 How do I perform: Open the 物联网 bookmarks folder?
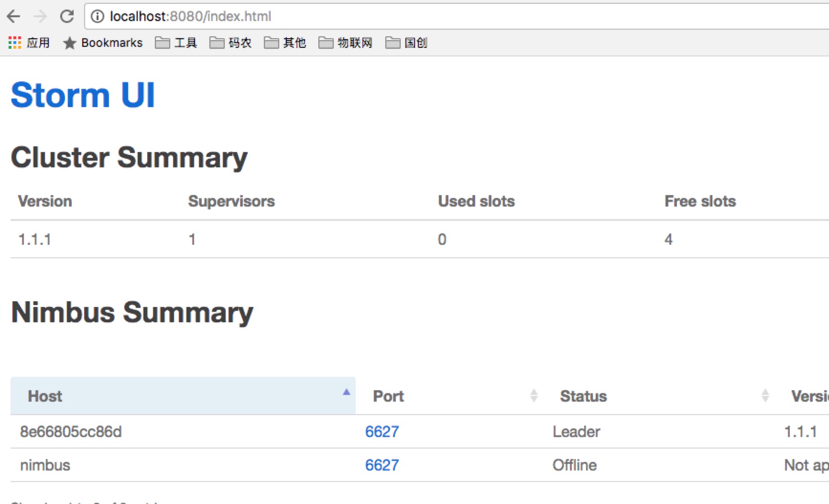point(345,43)
